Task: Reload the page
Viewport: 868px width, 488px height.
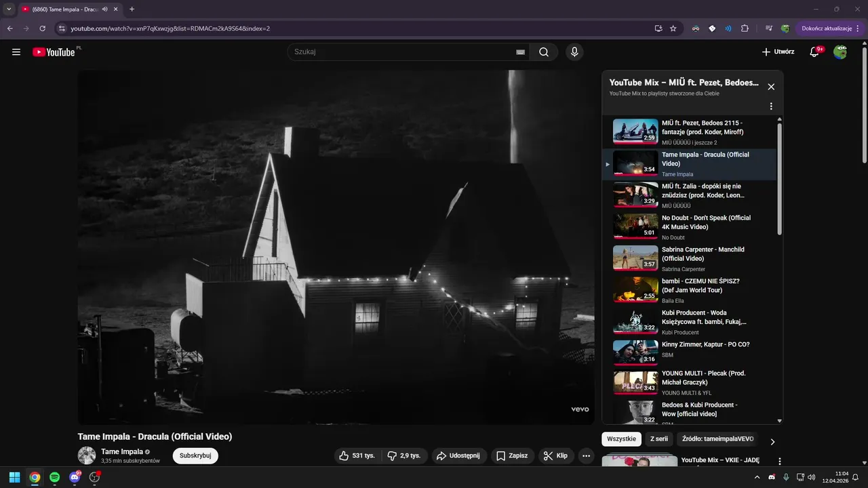Action: 42,28
